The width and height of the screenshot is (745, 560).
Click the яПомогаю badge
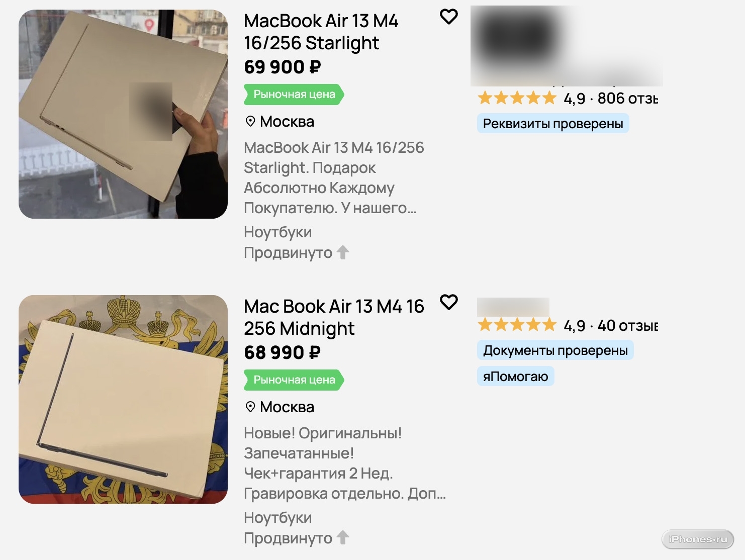pyautogui.click(x=516, y=377)
